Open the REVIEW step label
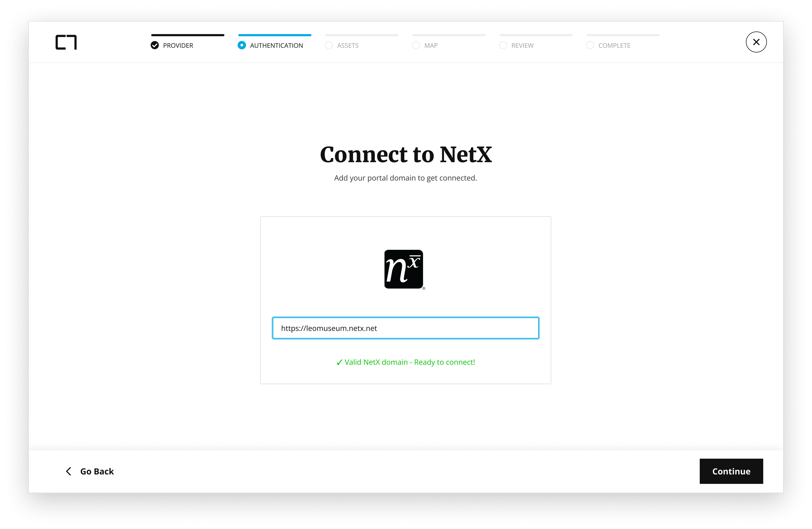This screenshot has width=812, height=529. (x=522, y=46)
